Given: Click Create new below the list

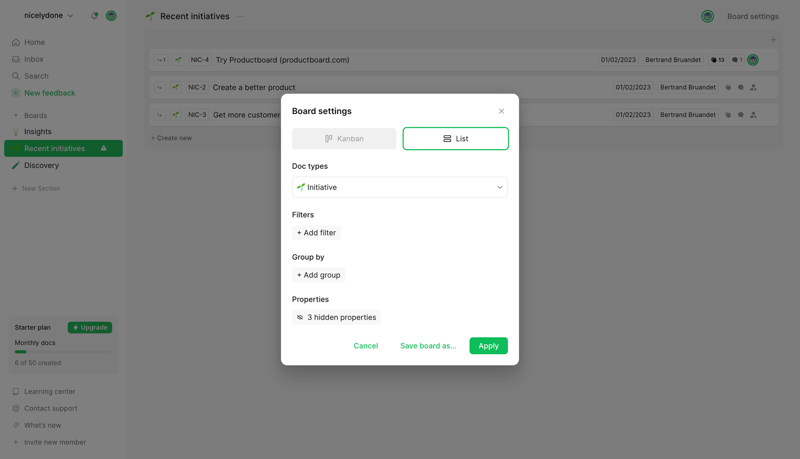Looking at the screenshot, I should click(171, 138).
